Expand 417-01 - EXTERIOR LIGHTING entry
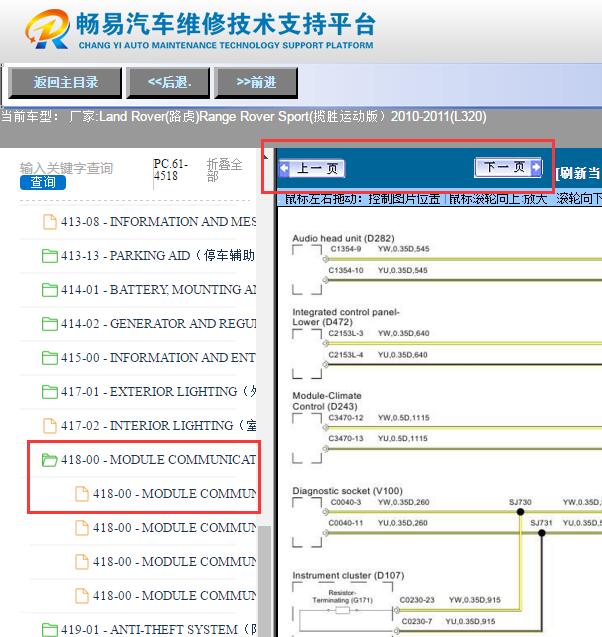602x637 pixels. (x=158, y=392)
